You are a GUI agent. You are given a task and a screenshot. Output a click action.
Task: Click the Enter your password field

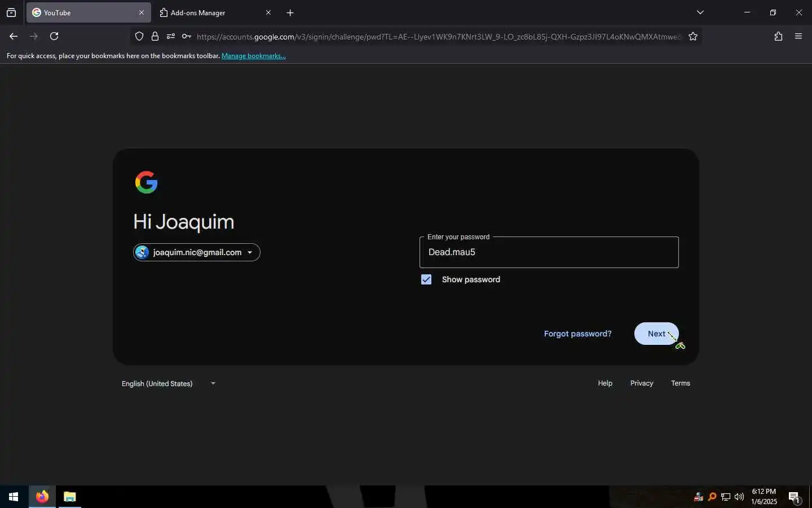(549, 252)
